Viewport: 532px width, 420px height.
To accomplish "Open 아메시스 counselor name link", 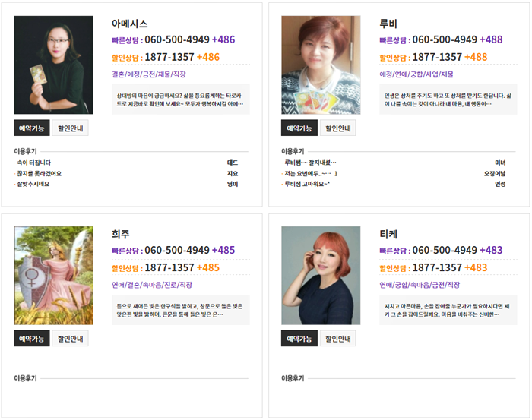I will point(130,24).
